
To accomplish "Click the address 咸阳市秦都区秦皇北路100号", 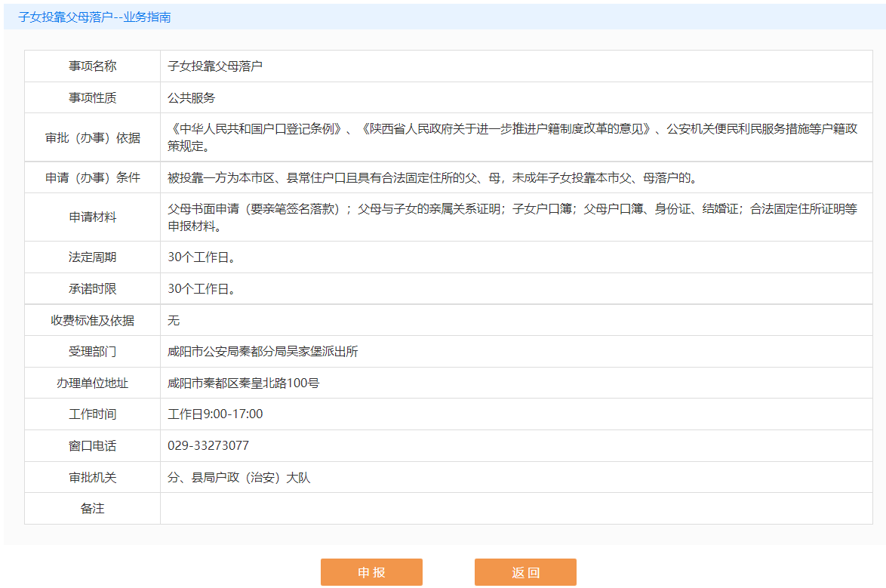I will click(x=244, y=383).
